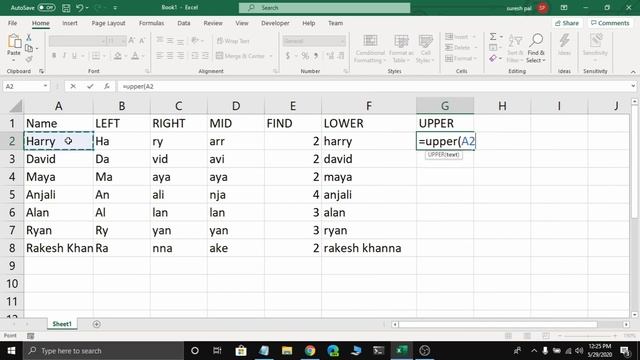Switch to the Formulas tab
Screen dimensions: 640x360
(x=151, y=23)
